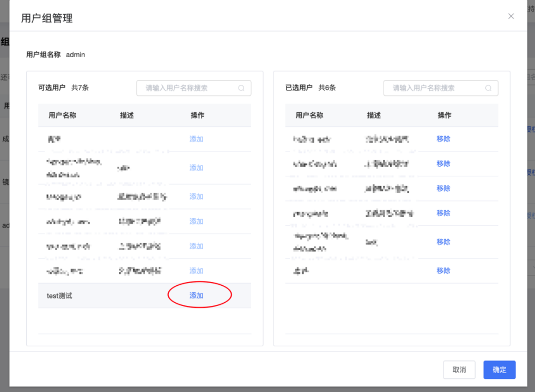The height and width of the screenshot is (392, 535).
Task: Click search icon in 已选用户 search box
Action: coord(488,88)
